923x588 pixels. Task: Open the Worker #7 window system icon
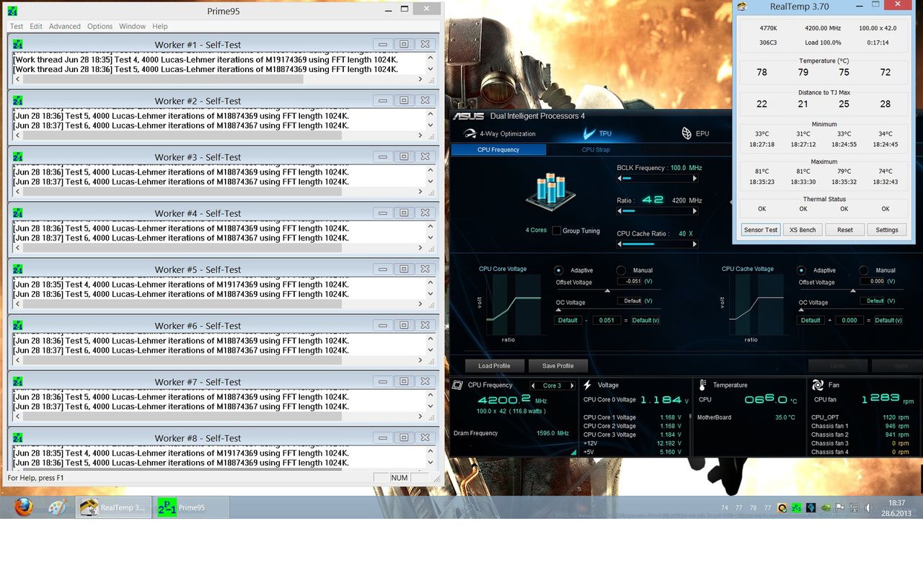point(18,381)
